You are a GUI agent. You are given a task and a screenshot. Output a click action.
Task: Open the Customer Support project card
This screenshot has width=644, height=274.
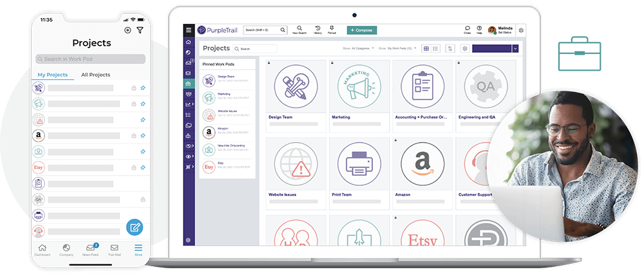pyautogui.click(x=477, y=174)
